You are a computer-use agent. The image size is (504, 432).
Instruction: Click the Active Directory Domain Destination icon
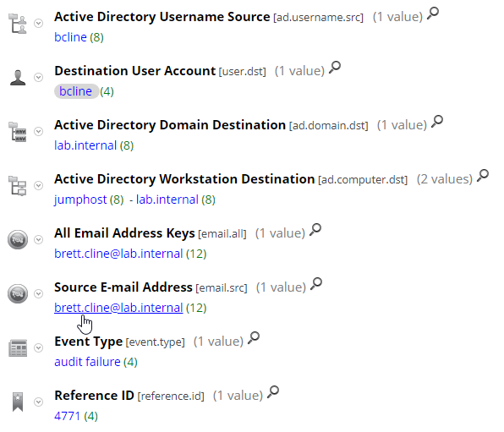point(18,132)
